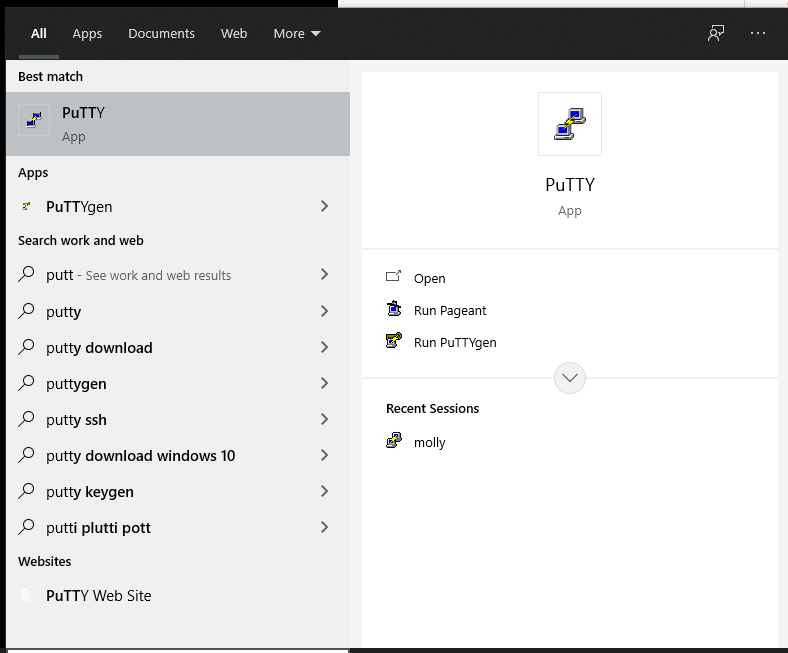Click the PuTTY title in details pane
This screenshot has width=788, height=653.
click(569, 184)
